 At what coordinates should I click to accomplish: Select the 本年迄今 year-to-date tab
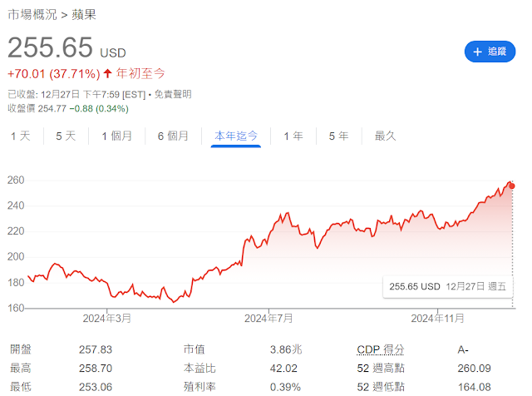tap(236, 136)
